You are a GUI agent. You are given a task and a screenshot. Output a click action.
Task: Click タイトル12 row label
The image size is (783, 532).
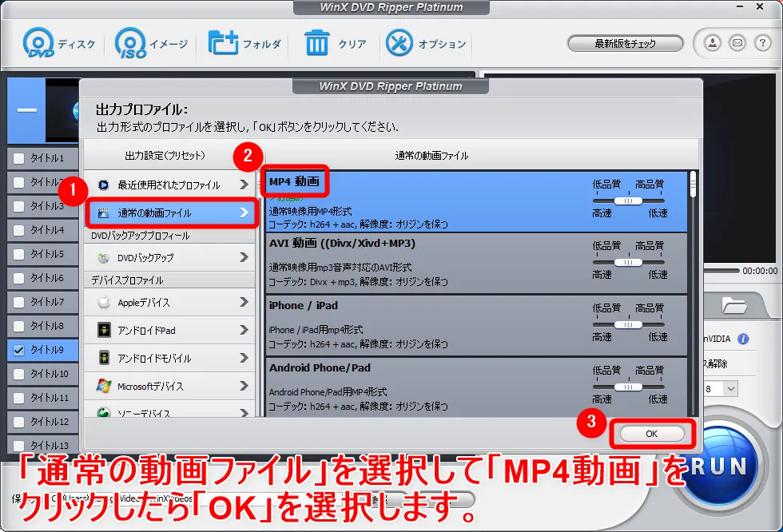(x=50, y=422)
